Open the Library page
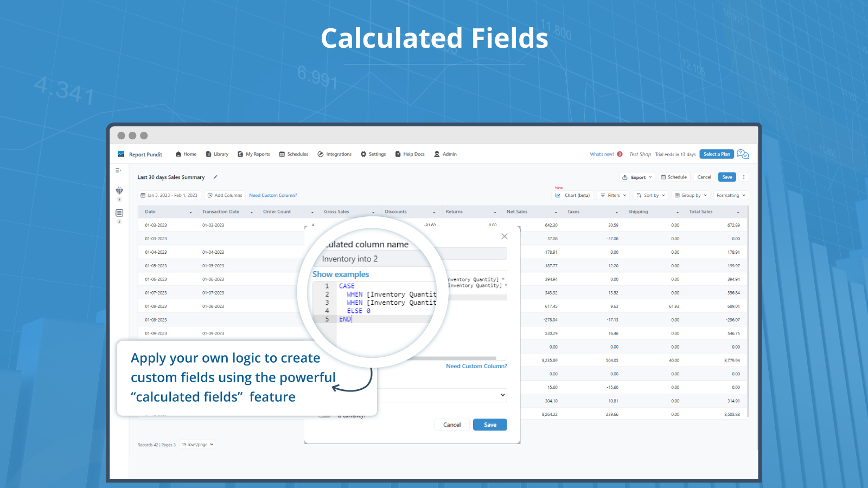868x488 pixels. point(217,154)
